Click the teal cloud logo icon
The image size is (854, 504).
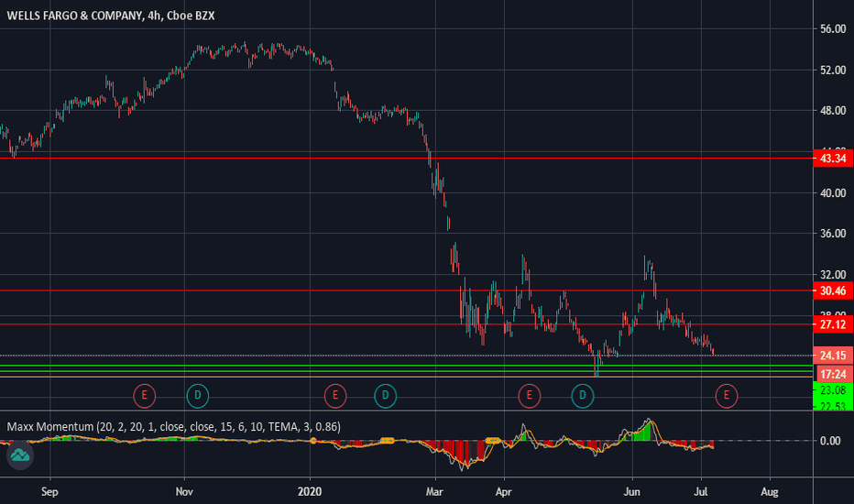pos(20,455)
